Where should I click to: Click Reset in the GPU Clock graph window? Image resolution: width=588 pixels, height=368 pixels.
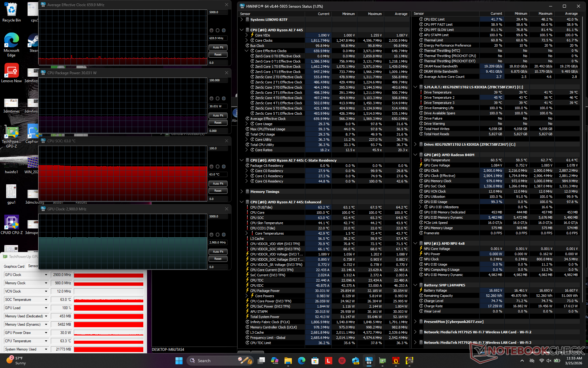[x=218, y=259]
